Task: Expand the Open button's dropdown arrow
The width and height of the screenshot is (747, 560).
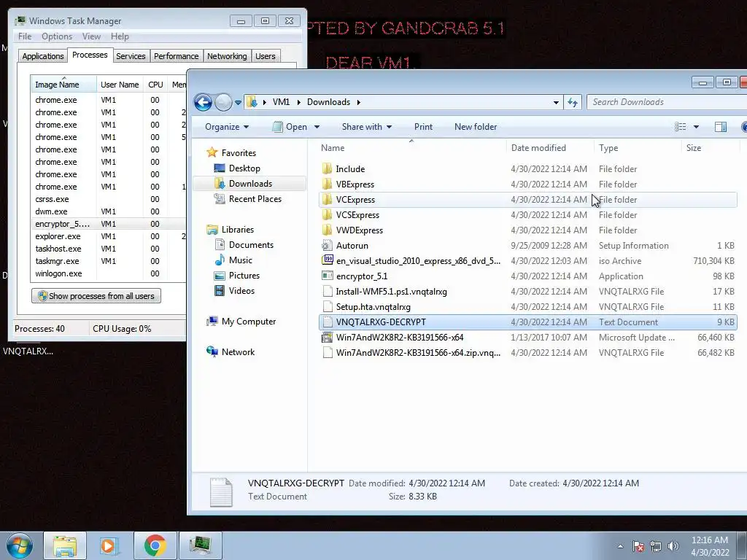Action: tap(317, 127)
